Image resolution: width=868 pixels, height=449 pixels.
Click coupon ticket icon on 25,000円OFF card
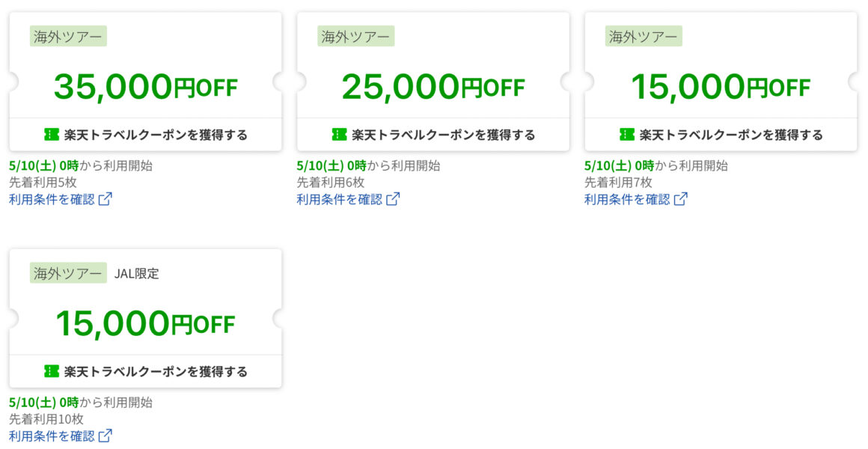(339, 135)
